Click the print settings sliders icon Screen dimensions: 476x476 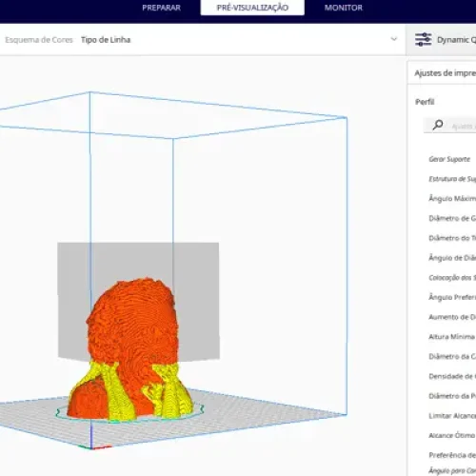point(424,39)
